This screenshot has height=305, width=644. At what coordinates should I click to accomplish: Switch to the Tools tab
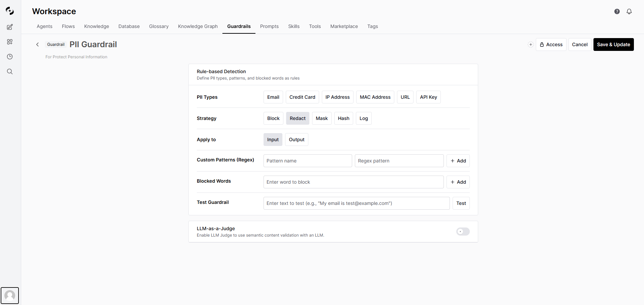pyautogui.click(x=315, y=26)
